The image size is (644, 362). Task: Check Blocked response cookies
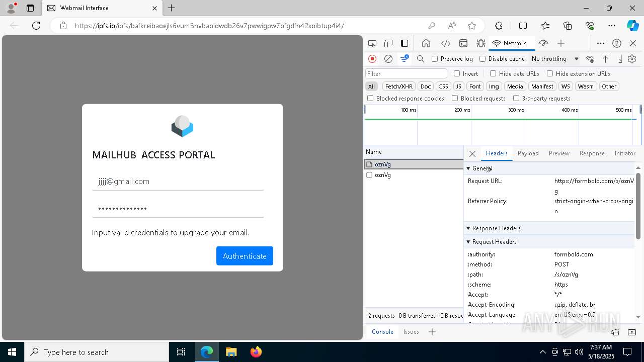pos(370,98)
